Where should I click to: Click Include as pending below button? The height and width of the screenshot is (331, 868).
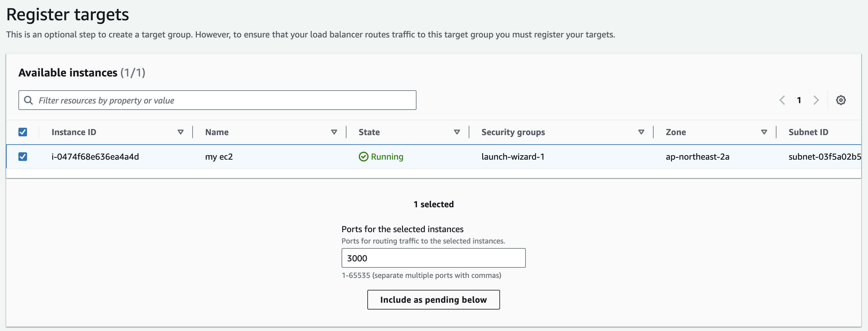[433, 299]
